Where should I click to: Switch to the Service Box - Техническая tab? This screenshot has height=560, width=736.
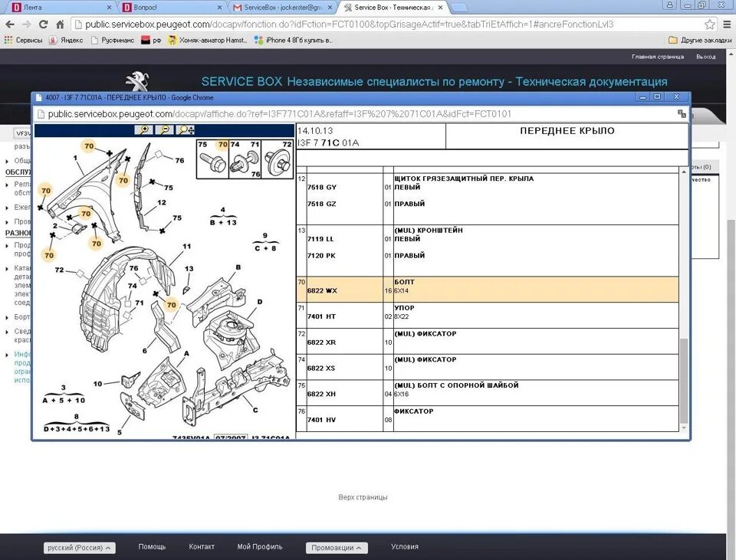pos(393,8)
